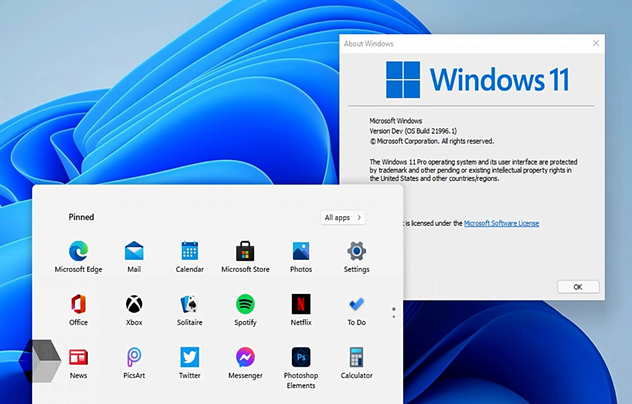The width and height of the screenshot is (632, 404).
Task: Launch PicsArt from the Start menu
Action: (134, 357)
